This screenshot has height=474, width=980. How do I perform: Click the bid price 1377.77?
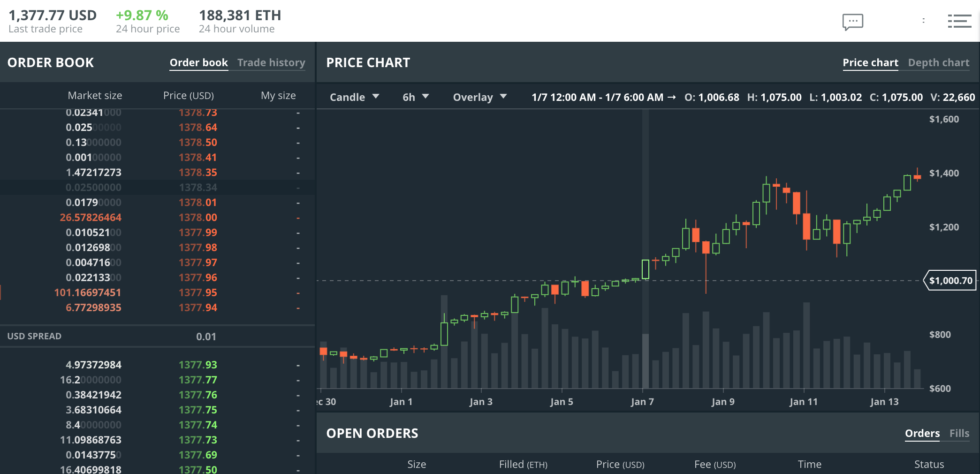[x=198, y=380]
